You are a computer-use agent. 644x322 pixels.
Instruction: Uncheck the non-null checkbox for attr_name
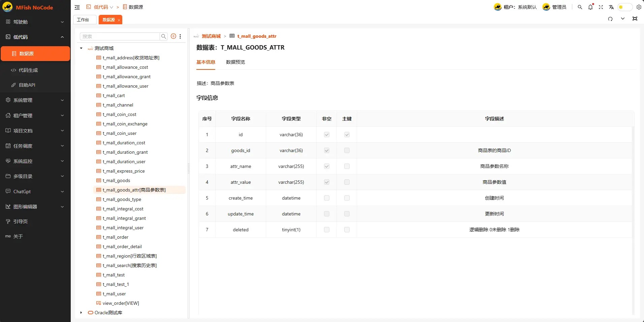tap(327, 166)
